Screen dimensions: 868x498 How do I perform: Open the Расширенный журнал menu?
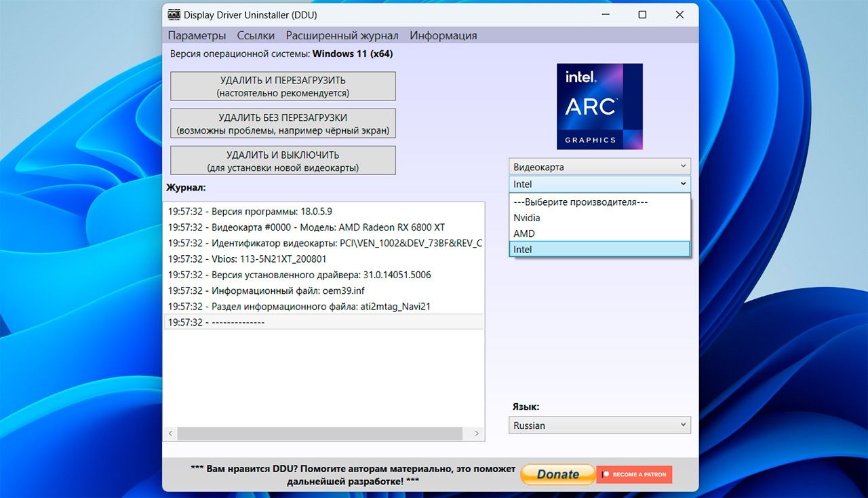342,35
